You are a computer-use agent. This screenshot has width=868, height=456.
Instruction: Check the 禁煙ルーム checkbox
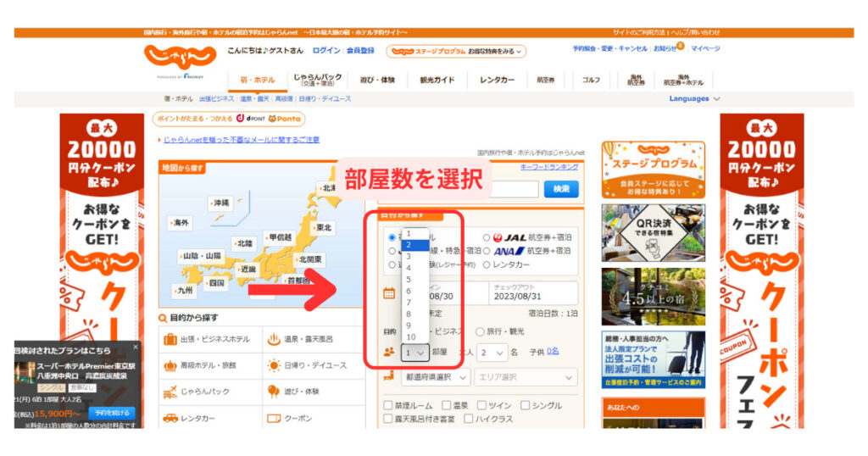point(388,406)
